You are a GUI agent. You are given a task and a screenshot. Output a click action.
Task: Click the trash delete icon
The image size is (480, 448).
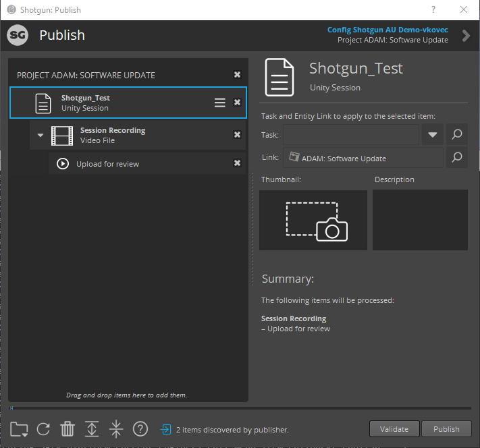(x=68, y=428)
